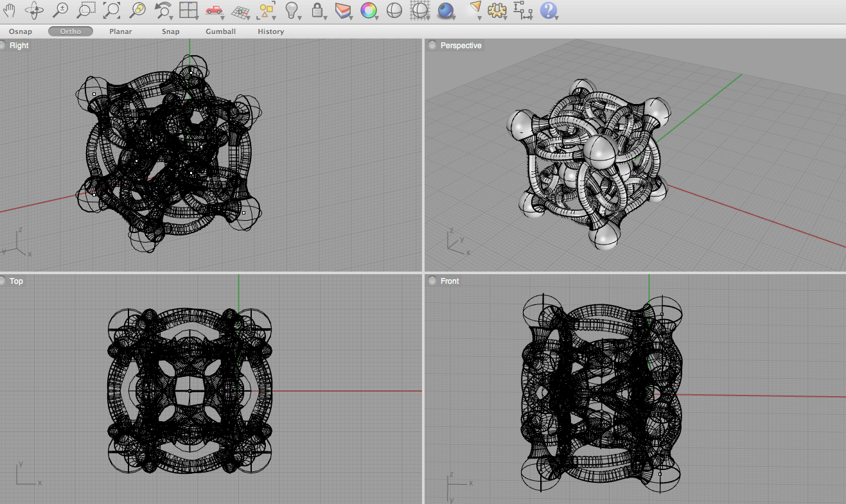Image resolution: width=846 pixels, height=504 pixels.
Task: Activate the Rotate View tool
Action: (35, 10)
